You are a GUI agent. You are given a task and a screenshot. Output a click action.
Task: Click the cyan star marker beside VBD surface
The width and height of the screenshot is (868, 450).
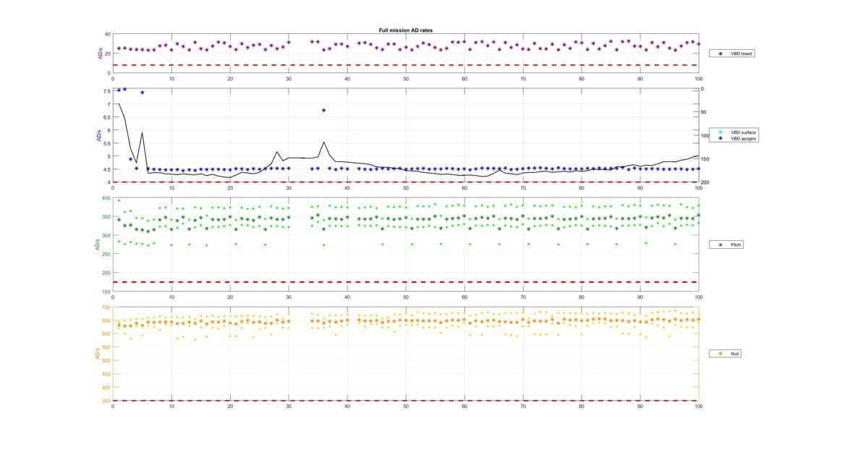[x=720, y=132]
